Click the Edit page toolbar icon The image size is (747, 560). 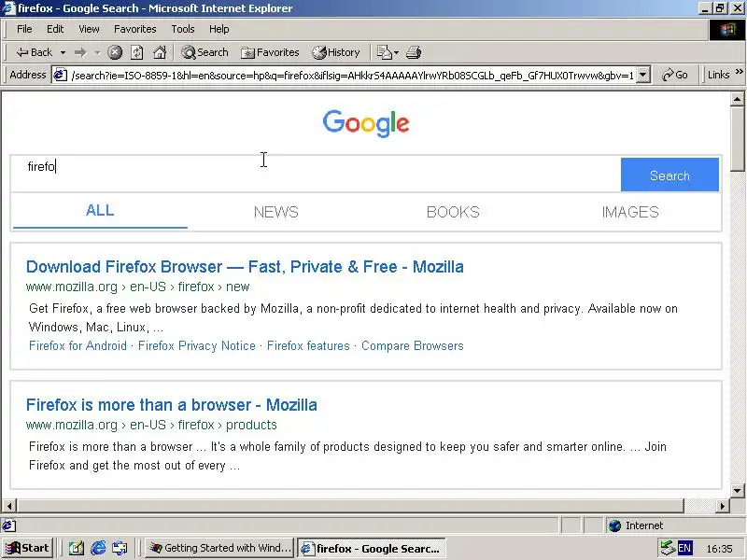(x=384, y=52)
